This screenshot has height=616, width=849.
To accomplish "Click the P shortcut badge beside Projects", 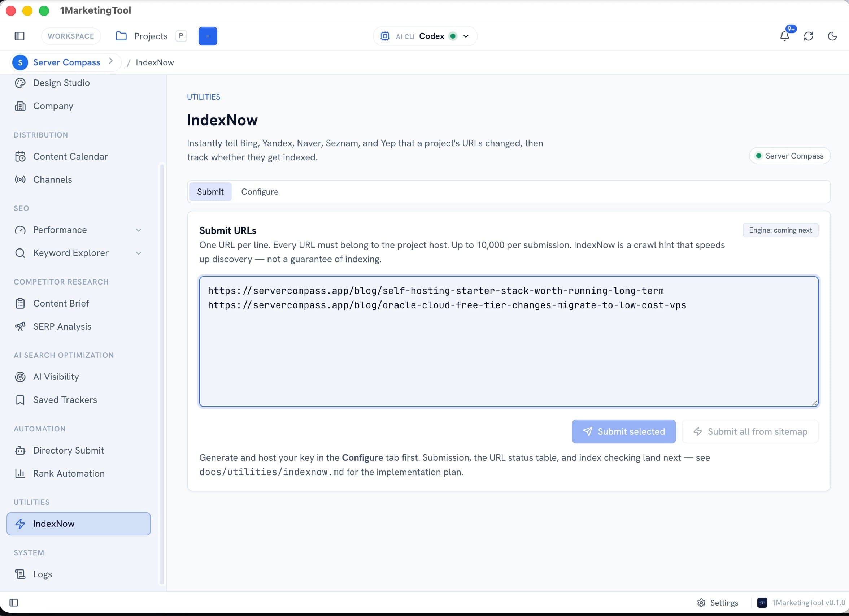I will (x=181, y=36).
